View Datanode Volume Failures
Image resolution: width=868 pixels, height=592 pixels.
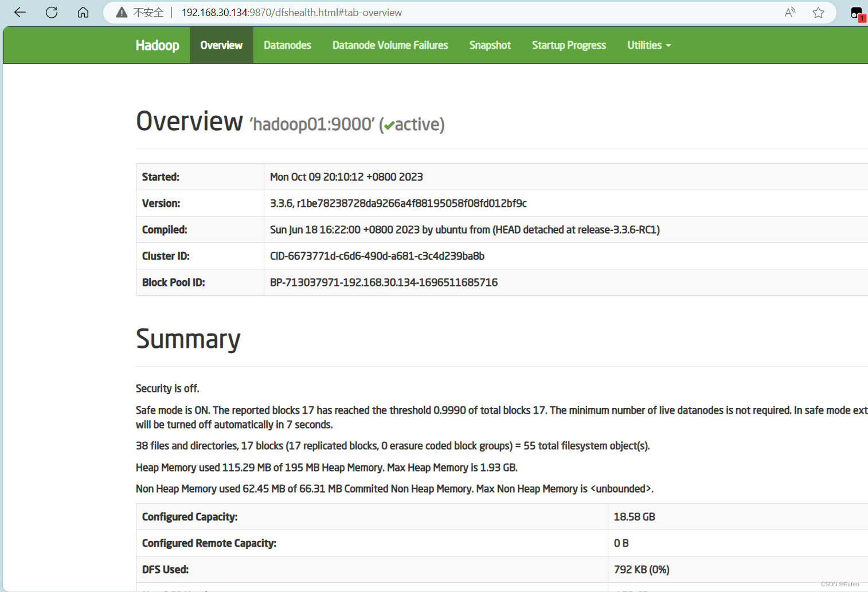390,45
